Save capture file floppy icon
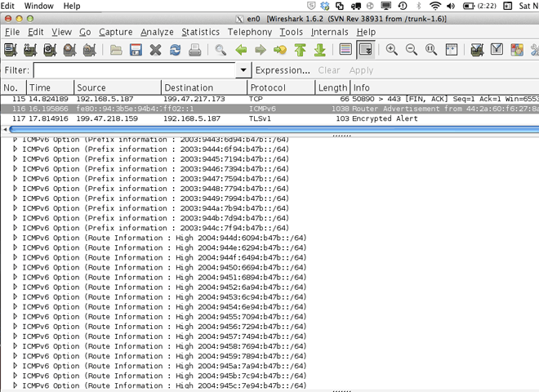This screenshot has height=392, width=539. tap(136, 50)
